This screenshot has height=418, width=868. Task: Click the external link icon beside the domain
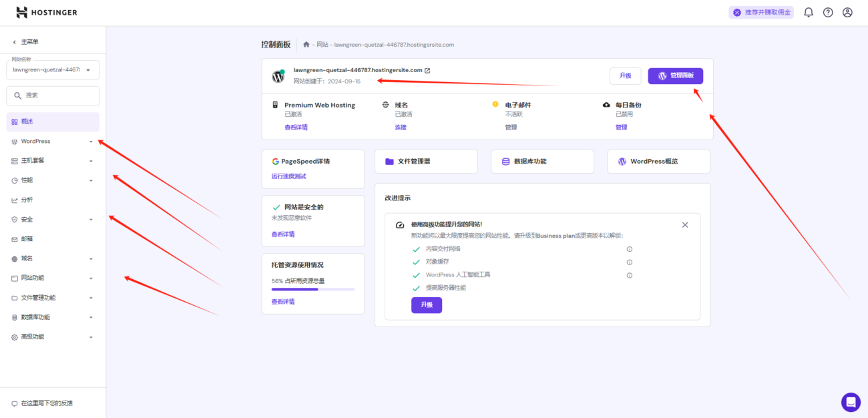pos(427,69)
